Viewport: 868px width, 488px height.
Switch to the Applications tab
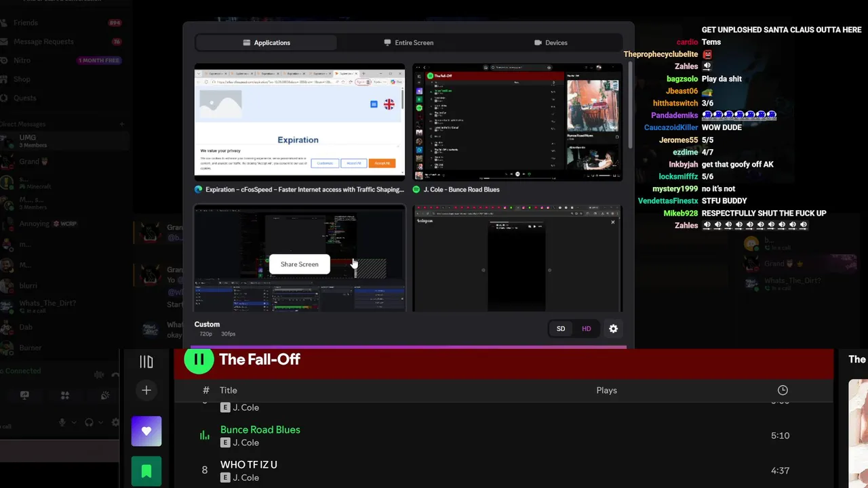[x=266, y=43]
